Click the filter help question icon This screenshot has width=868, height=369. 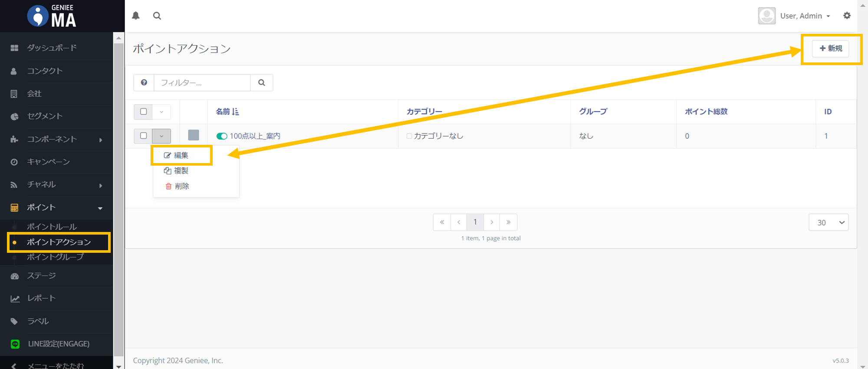(144, 82)
